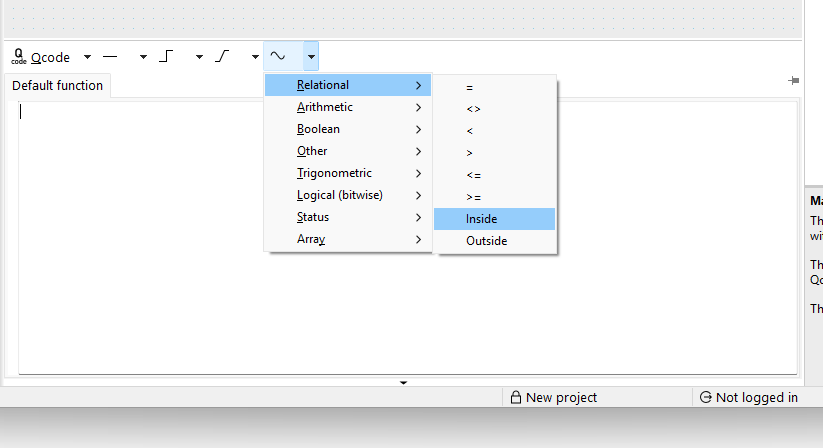Click the Not logged in status text

[x=756, y=398]
